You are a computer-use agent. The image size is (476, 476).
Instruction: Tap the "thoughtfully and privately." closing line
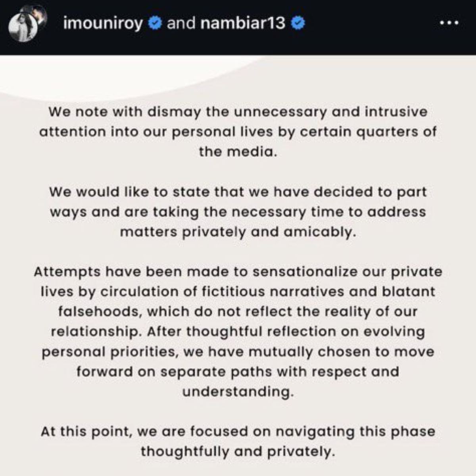click(238, 452)
